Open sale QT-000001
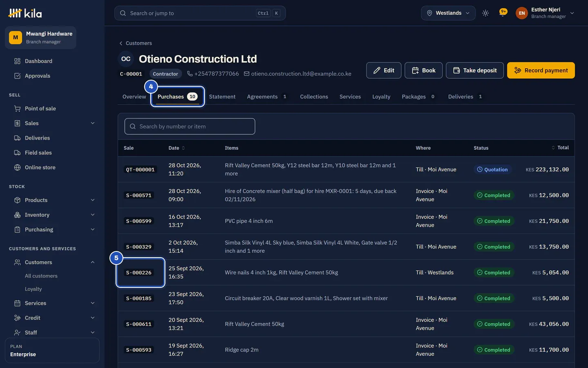Image resolution: width=588 pixels, height=368 pixels. coord(140,170)
